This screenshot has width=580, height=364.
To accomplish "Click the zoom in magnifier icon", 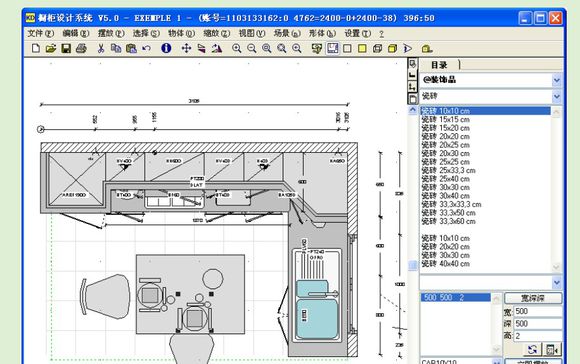I will click(x=236, y=48).
